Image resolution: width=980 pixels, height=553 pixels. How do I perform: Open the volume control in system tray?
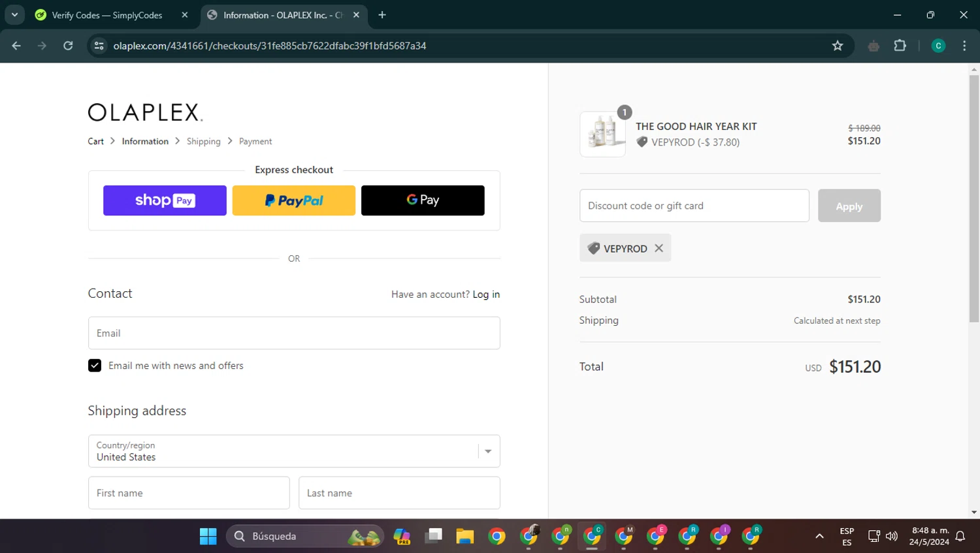tap(892, 536)
